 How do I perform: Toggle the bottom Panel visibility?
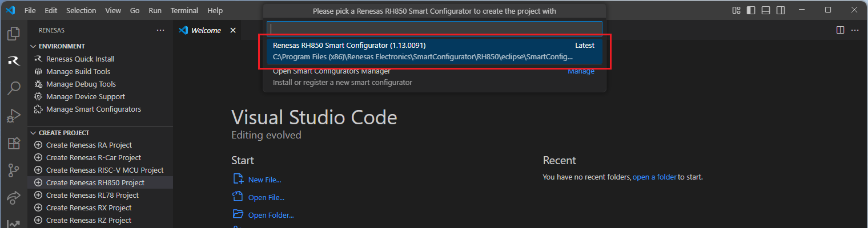(x=766, y=10)
